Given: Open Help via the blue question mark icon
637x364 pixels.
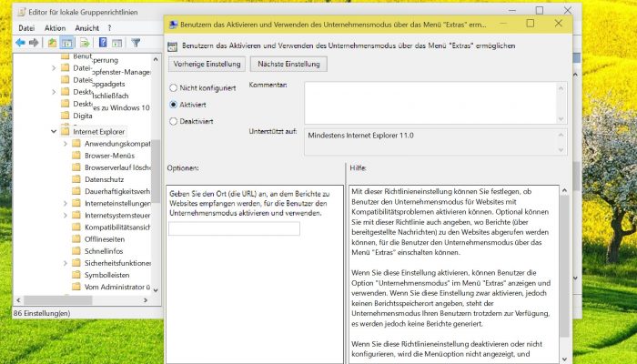Looking at the screenshot, I should tap(103, 43).
